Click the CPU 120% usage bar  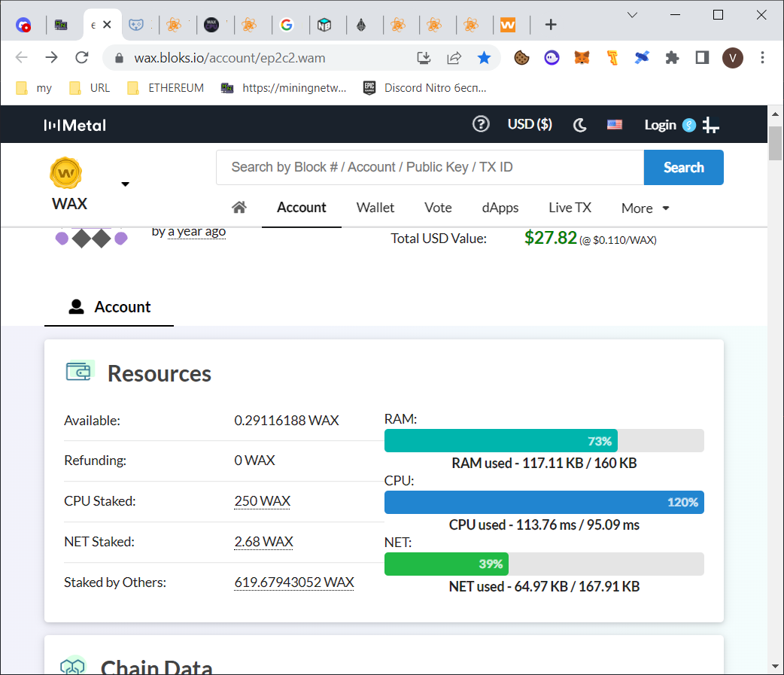pos(544,502)
